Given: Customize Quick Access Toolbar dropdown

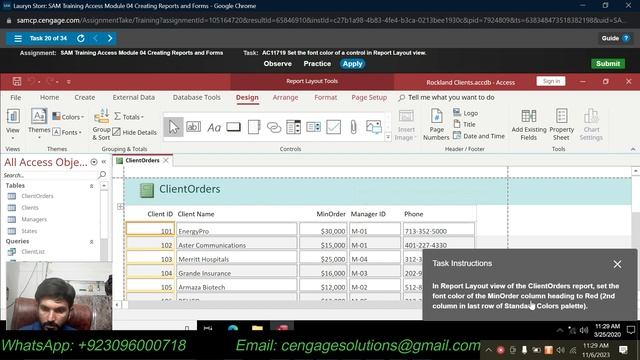Looking at the screenshot, I should (x=69, y=82).
